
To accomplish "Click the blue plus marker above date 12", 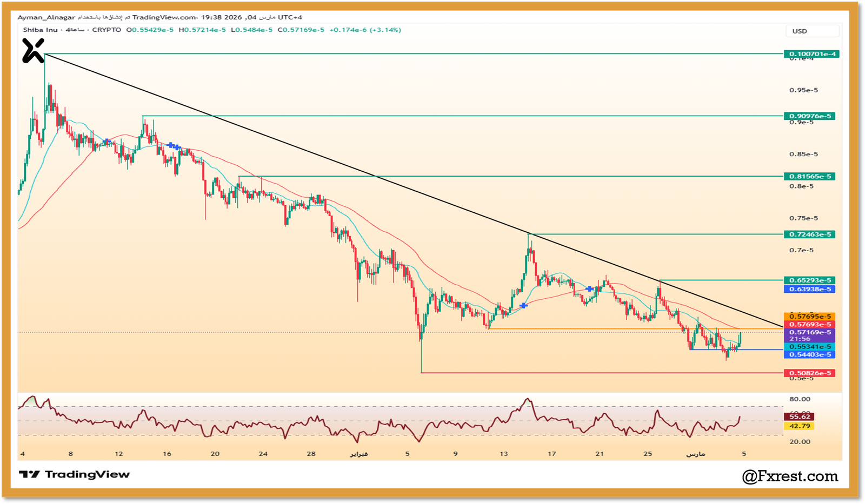I will pyautogui.click(x=107, y=142).
